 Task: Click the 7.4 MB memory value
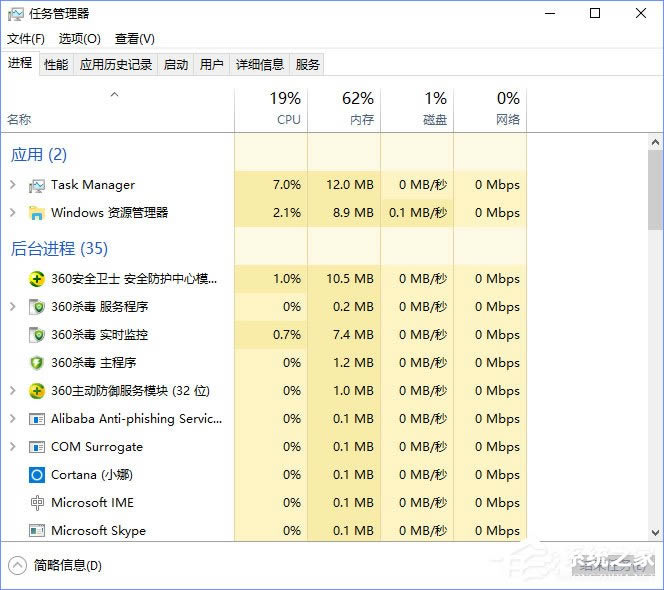353,335
